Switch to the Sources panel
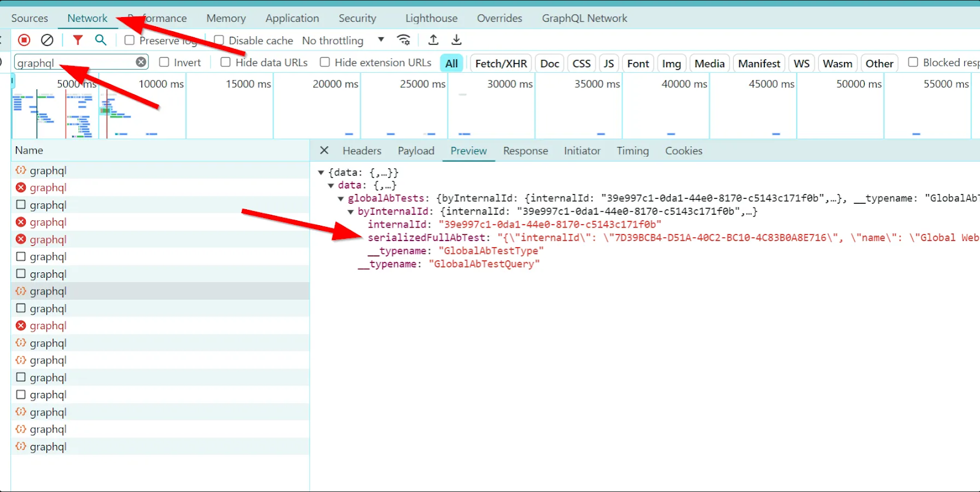The height and width of the screenshot is (492, 980). pos(29,18)
